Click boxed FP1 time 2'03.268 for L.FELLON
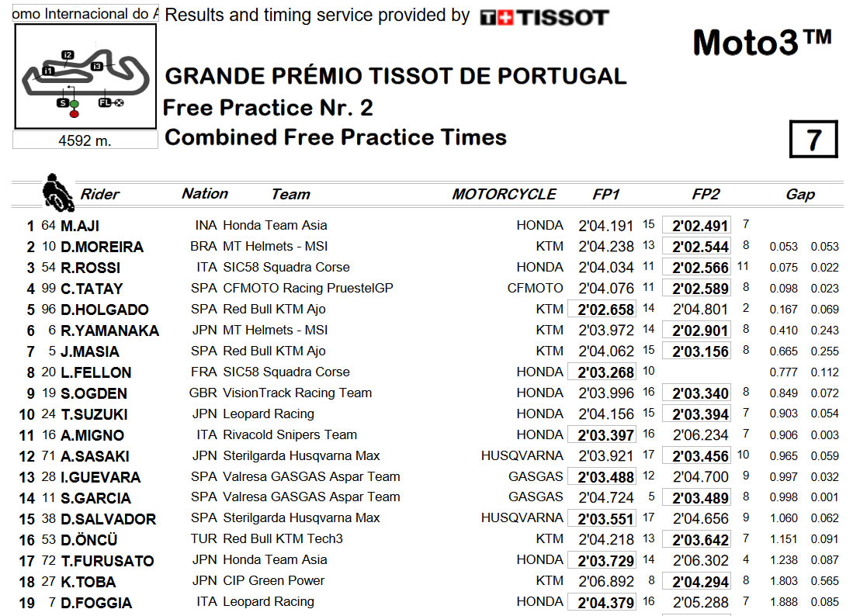 602,372
